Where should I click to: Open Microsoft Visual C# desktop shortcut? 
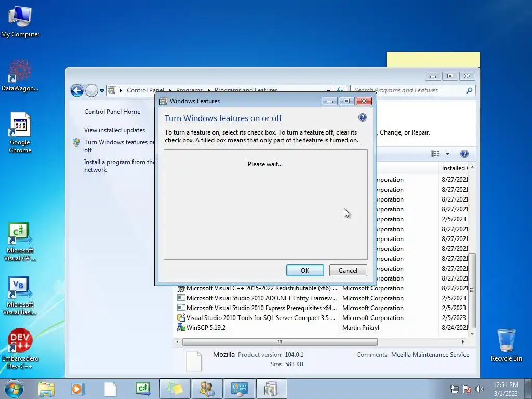20,242
